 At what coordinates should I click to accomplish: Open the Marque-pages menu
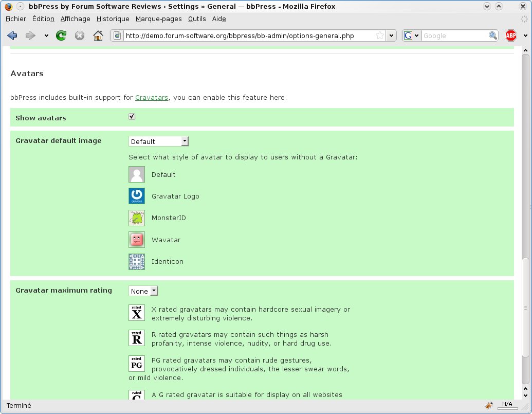158,19
